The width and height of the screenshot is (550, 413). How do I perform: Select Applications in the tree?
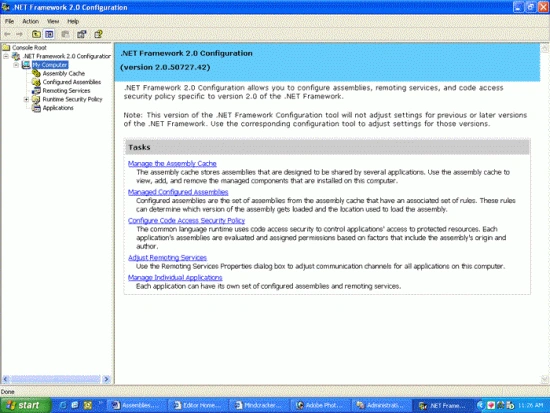(x=58, y=108)
